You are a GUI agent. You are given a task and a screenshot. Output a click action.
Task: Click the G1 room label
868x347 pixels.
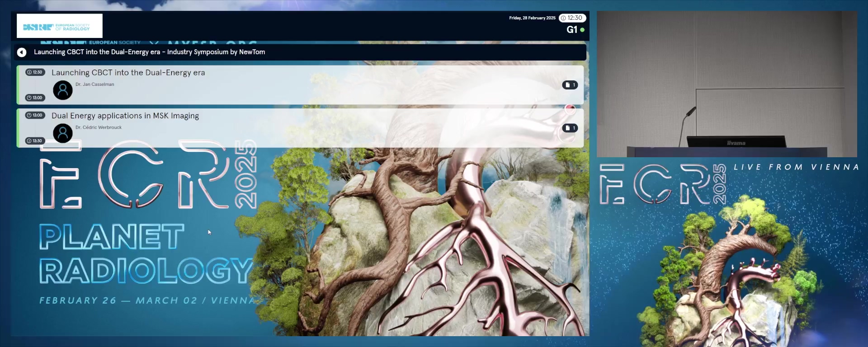(x=572, y=30)
